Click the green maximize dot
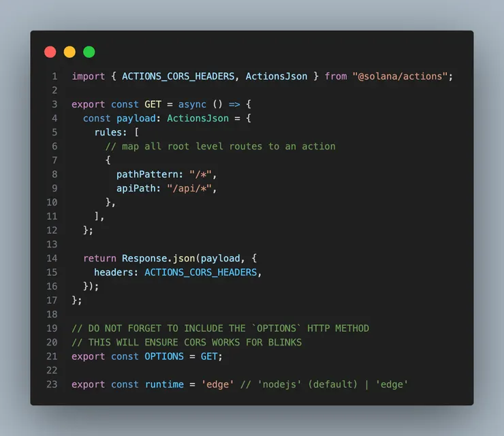This screenshot has height=436, width=504. point(89,52)
